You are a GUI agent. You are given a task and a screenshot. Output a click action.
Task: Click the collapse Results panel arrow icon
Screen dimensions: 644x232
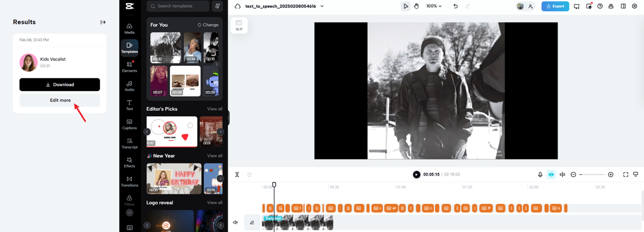pos(103,22)
